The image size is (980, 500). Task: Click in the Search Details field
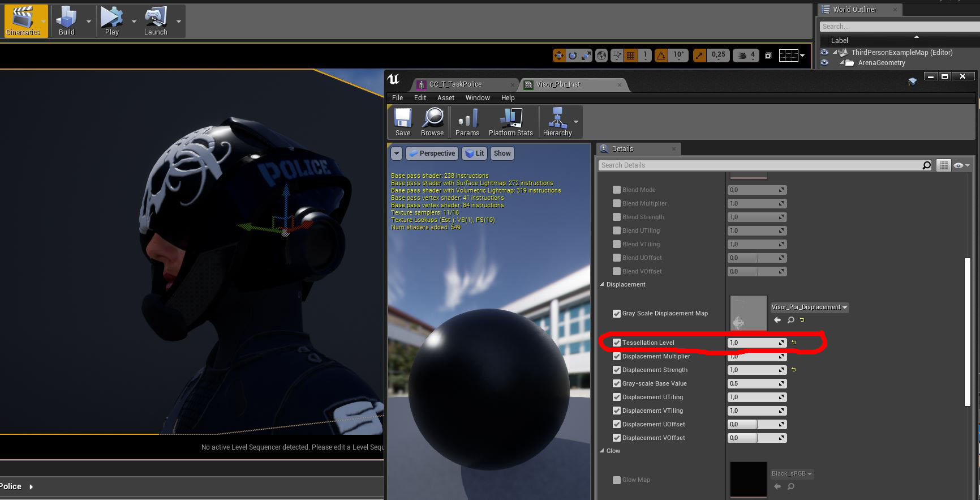(x=760, y=165)
